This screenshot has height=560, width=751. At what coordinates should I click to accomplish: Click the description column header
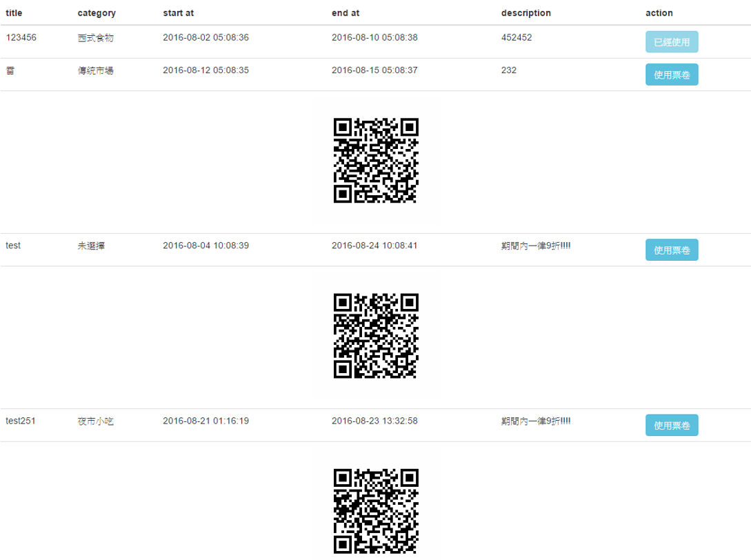point(525,13)
